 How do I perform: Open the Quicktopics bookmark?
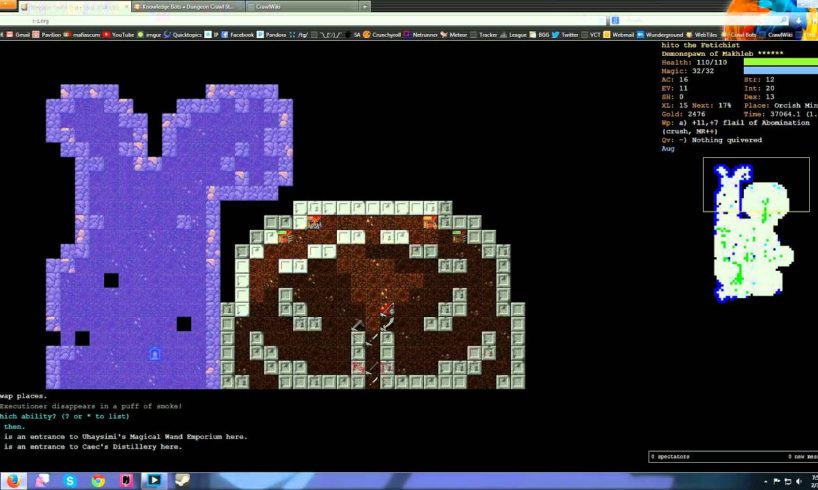pos(183,34)
